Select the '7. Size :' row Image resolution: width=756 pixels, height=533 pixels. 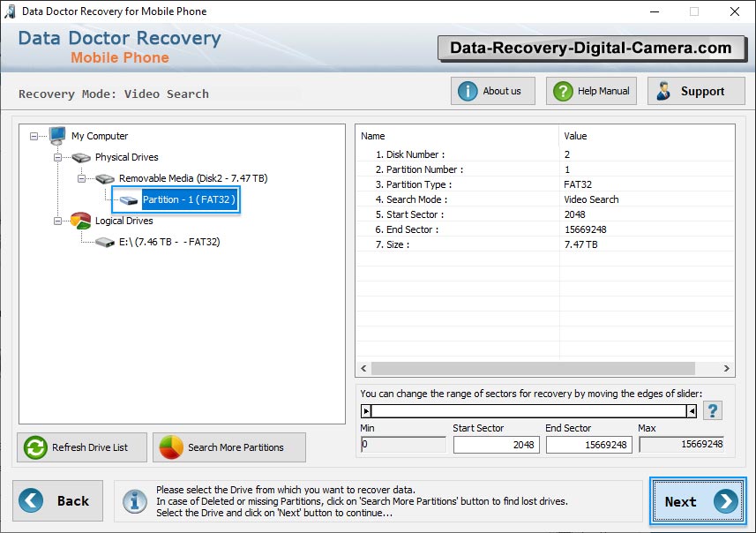pos(545,244)
